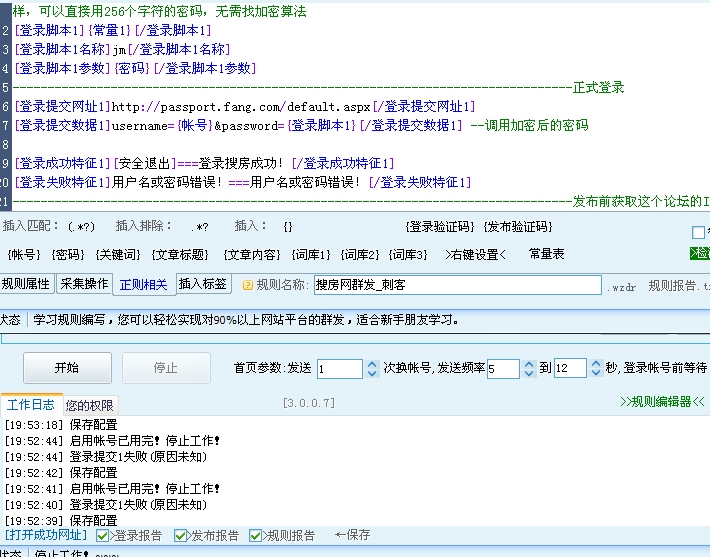Click the 打开成功网址 link
This screenshot has width=710, height=557.
[45, 535]
